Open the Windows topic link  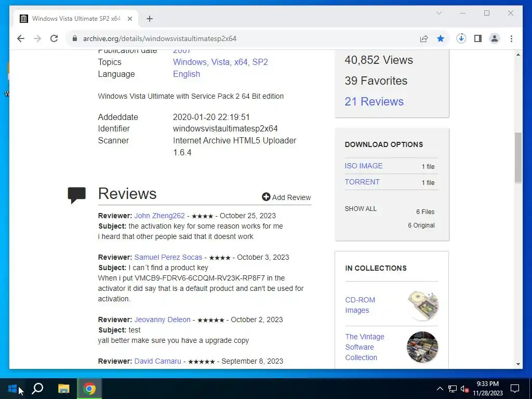point(190,62)
